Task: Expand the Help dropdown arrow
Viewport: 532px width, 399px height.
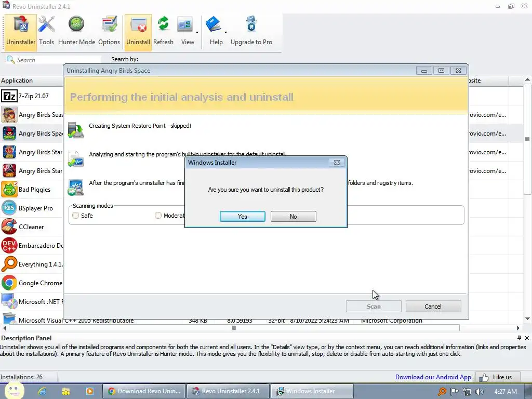Action: click(225, 33)
